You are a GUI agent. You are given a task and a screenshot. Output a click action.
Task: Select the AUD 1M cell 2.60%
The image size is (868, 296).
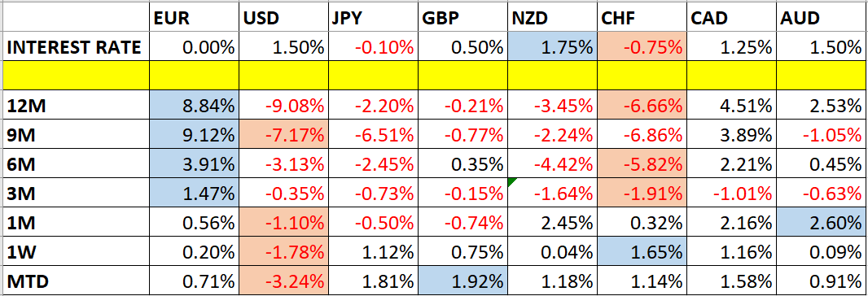click(x=822, y=223)
